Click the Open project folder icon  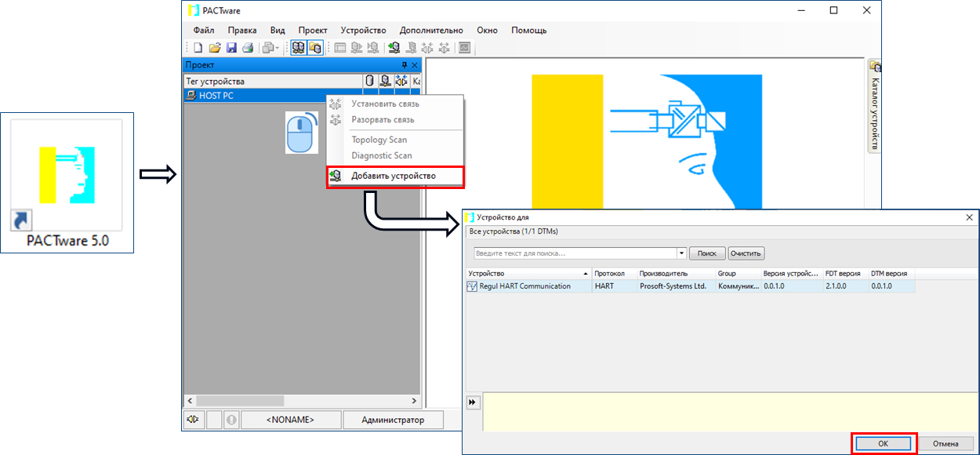214,48
